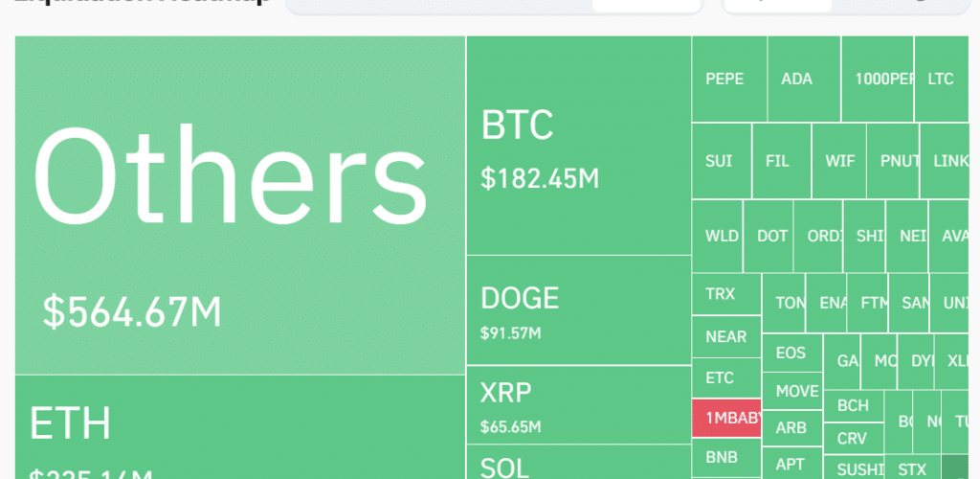Select the LTC tile
Image resolution: width=980 pixels, height=479 pixels.
941,80
